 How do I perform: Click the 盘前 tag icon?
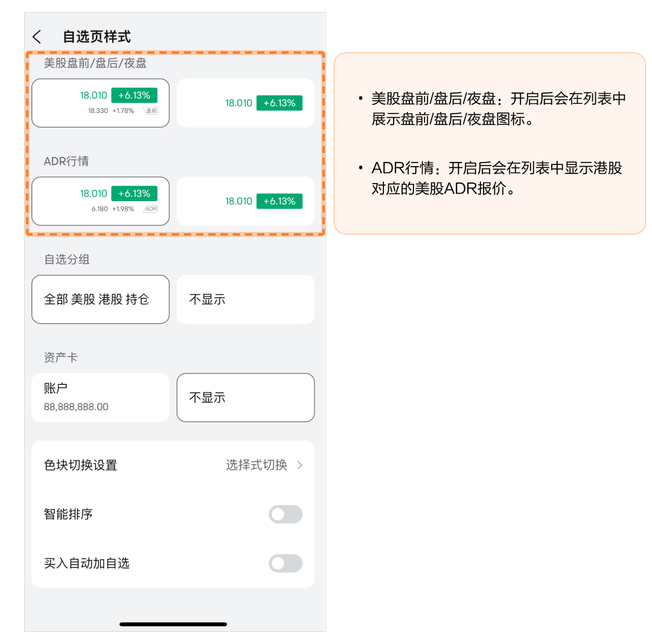tap(150, 111)
